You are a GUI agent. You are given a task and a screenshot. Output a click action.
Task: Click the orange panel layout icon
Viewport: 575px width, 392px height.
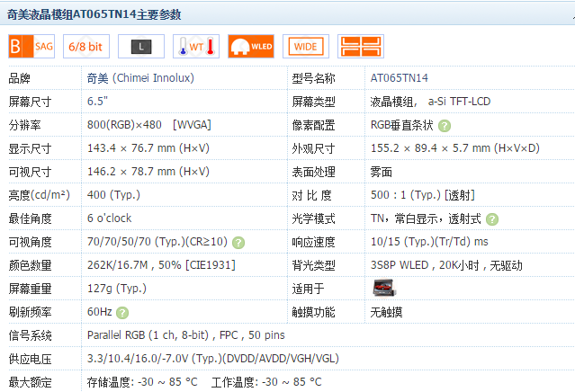tap(361, 47)
